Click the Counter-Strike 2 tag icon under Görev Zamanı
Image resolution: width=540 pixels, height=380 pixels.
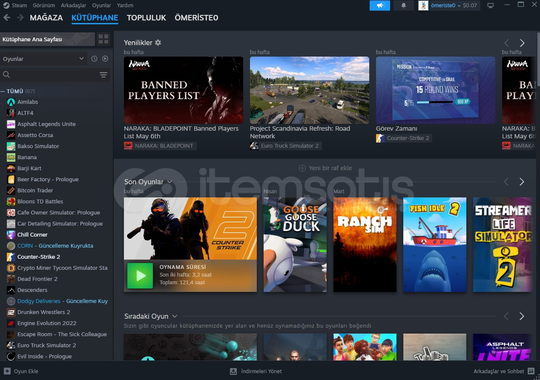(x=380, y=138)
